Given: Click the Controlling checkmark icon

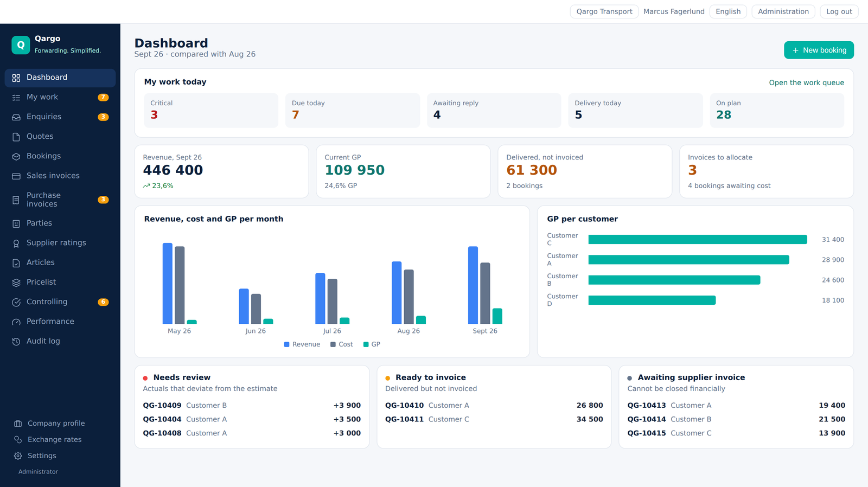Looking at the screenshot, I should (x=16, y=302).
